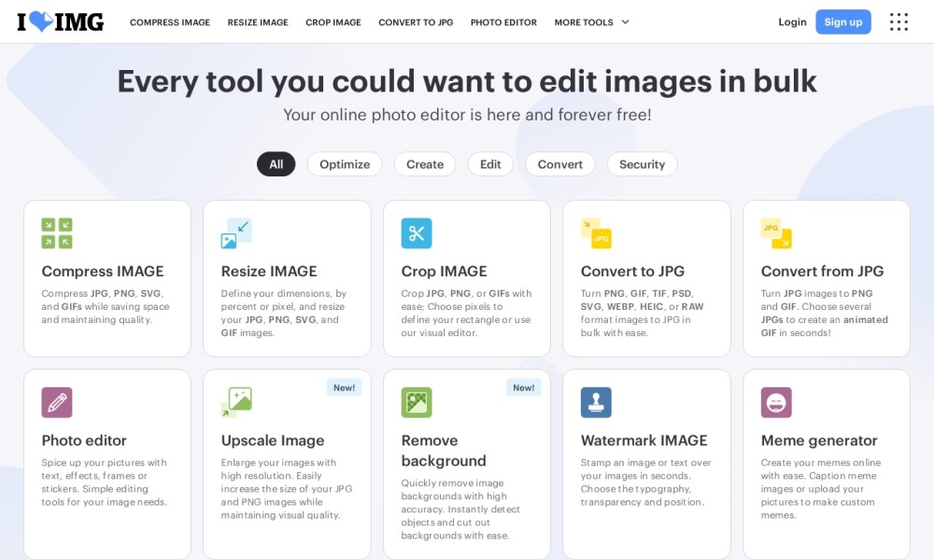Open the Upscale Image card title

273,441
